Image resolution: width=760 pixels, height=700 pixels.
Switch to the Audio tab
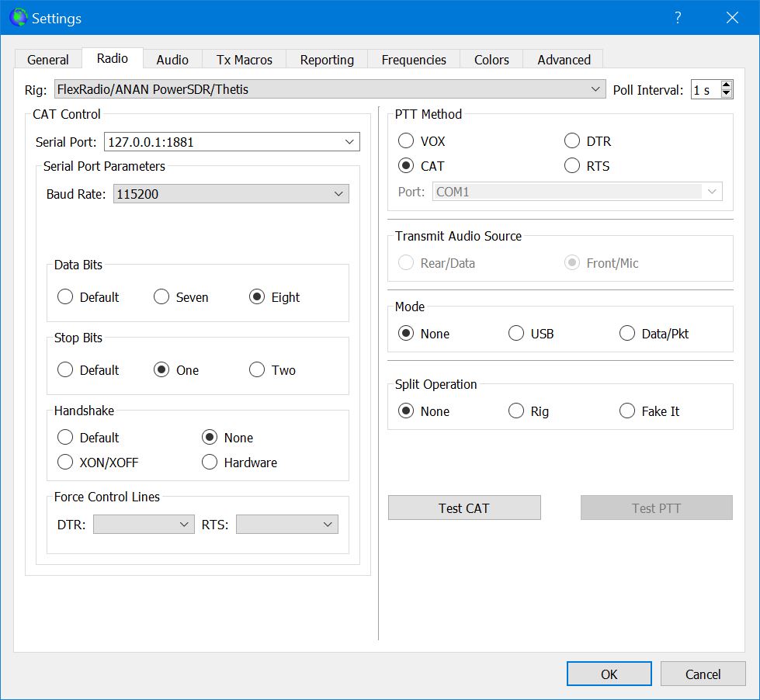click(x=172, y=60)
